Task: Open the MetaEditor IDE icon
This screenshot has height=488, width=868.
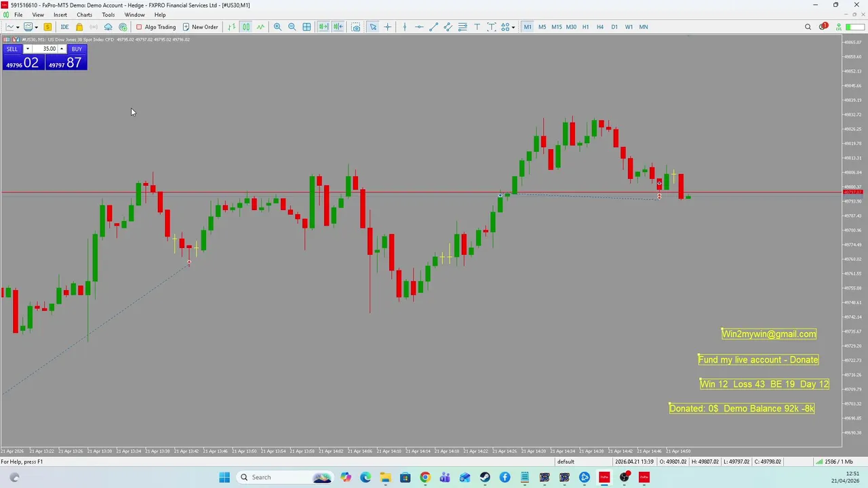Action: 64,27
